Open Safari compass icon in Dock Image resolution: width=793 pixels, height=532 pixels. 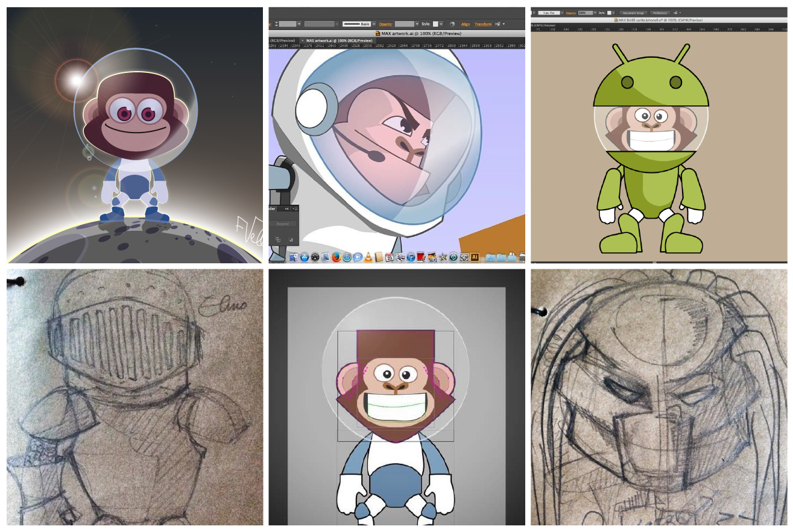tap(347, 257)
